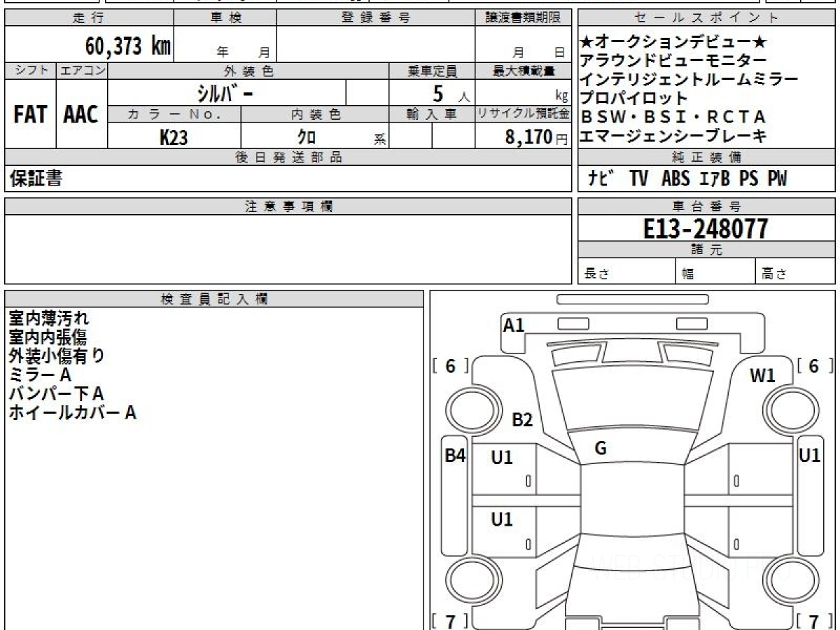Select the 注意事項欄 header
The height and width of the screenshot is (630, 840).
point(288,206)
